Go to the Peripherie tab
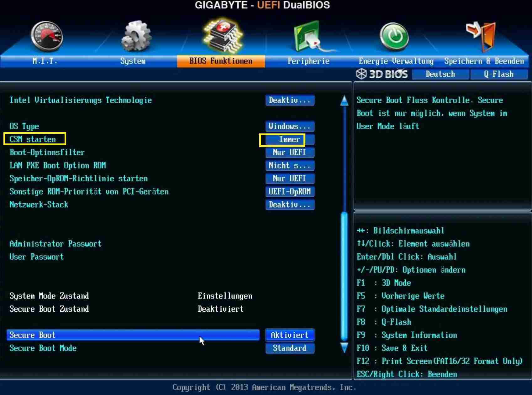The width and height of the screenshot is (532, 395). [x=309, y=61]
